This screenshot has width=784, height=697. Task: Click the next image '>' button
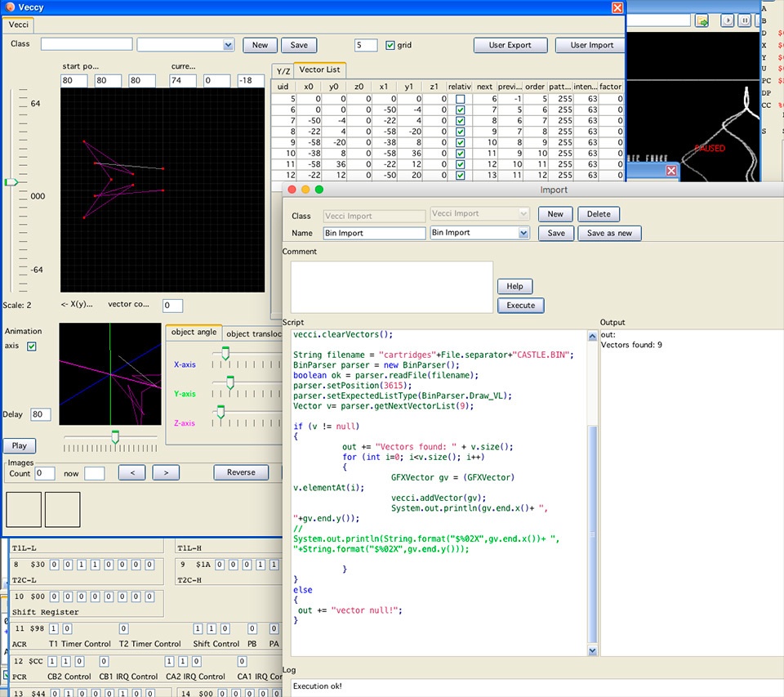pos(166,472)
